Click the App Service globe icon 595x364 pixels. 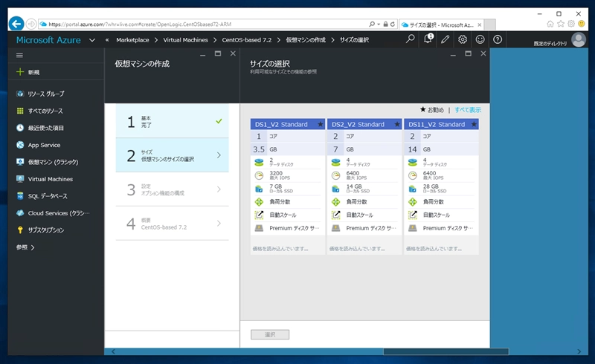(x=20, y=145)
